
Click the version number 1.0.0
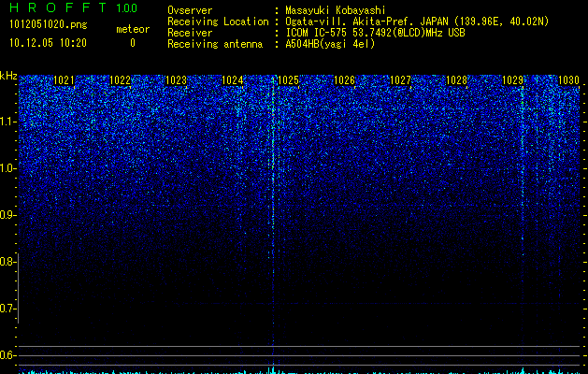127,8
